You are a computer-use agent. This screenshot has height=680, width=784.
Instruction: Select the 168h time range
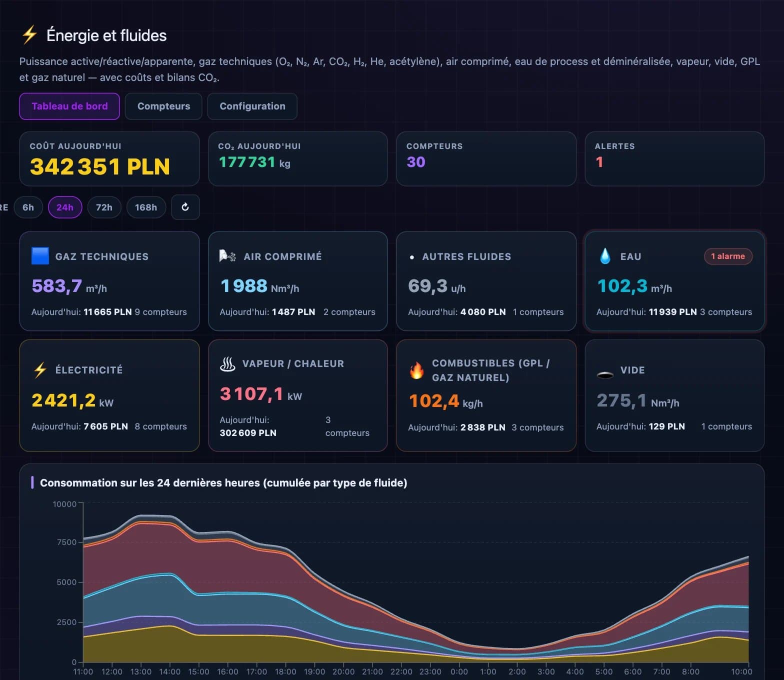click(146, 207)
